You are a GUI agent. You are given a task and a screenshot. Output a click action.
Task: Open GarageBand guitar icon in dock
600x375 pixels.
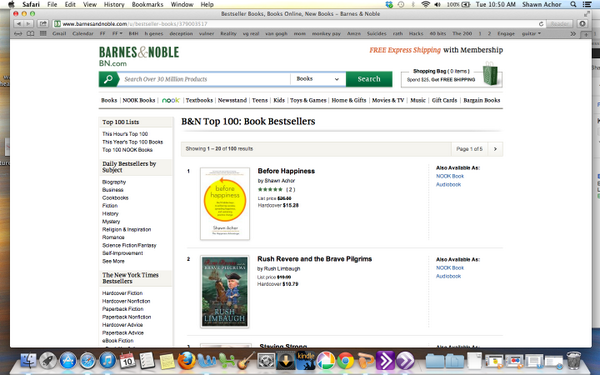246,360
